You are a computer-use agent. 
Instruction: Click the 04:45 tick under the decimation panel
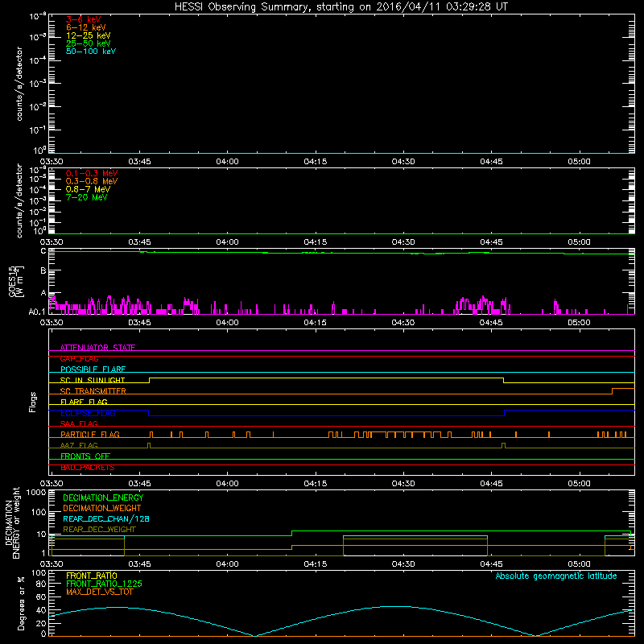click(x=491, y=564)
